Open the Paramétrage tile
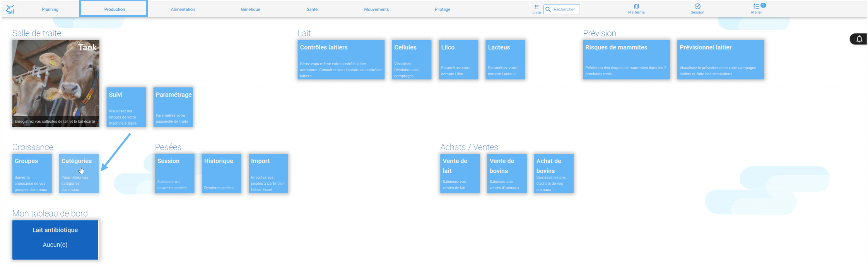 pyautogui.click(x=173, y=107)
